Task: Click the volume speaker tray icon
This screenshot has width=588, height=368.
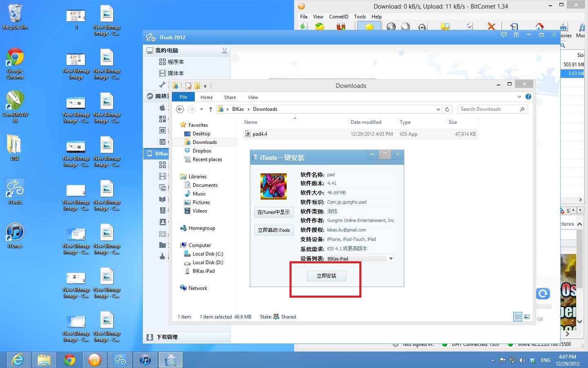Action: (522, 360)
